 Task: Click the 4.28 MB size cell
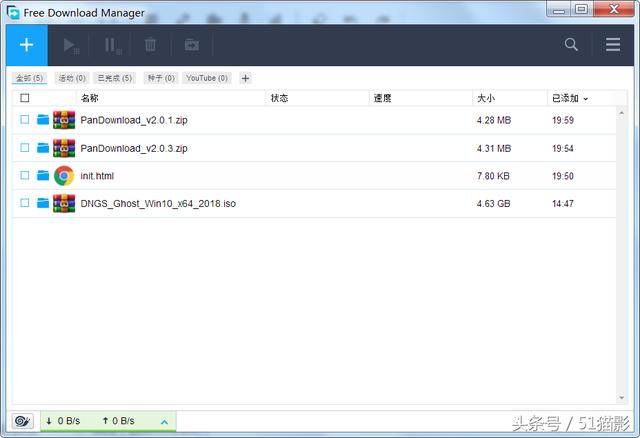tap(494, 120)
